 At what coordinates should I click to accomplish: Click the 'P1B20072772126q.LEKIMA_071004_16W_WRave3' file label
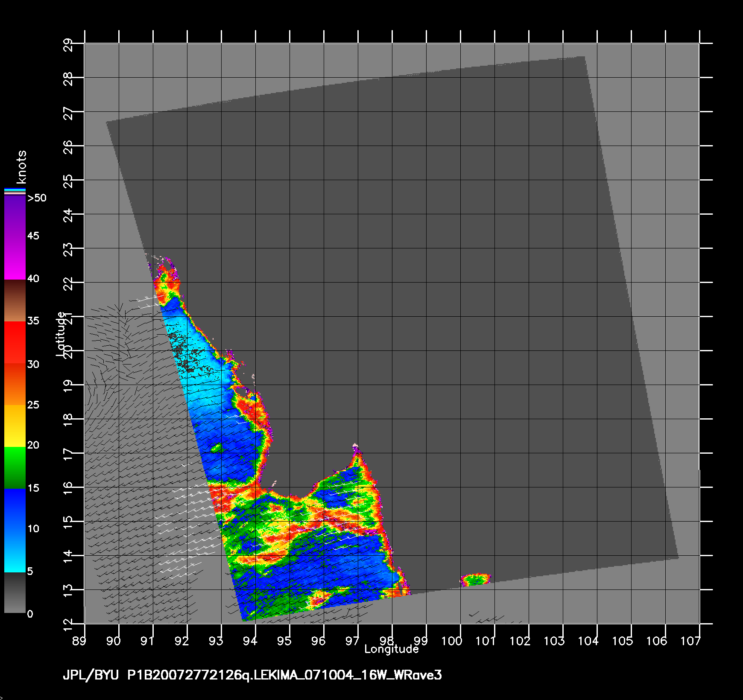pos(285,675)
